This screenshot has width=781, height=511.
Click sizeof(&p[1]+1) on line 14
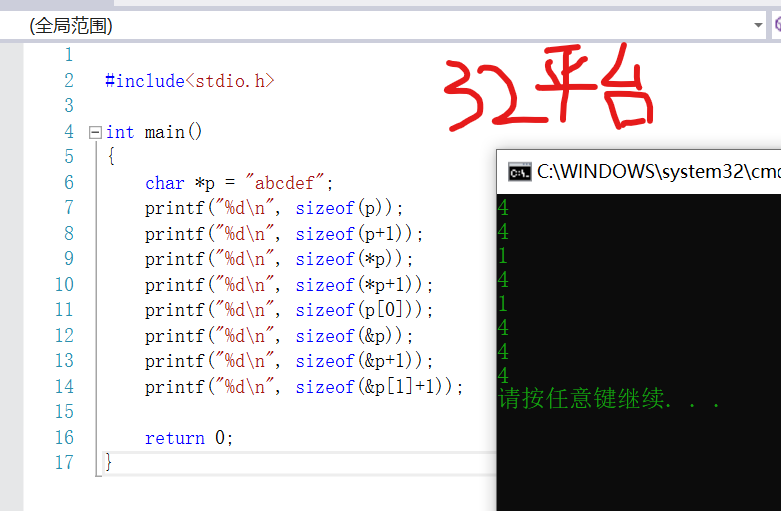pos(374,387)
